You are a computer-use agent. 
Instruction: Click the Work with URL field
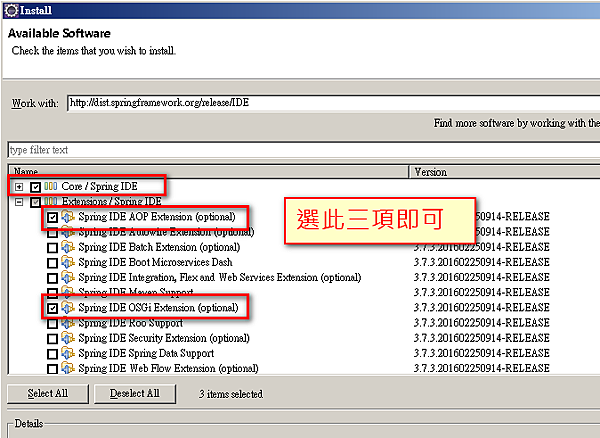point(333,103)
